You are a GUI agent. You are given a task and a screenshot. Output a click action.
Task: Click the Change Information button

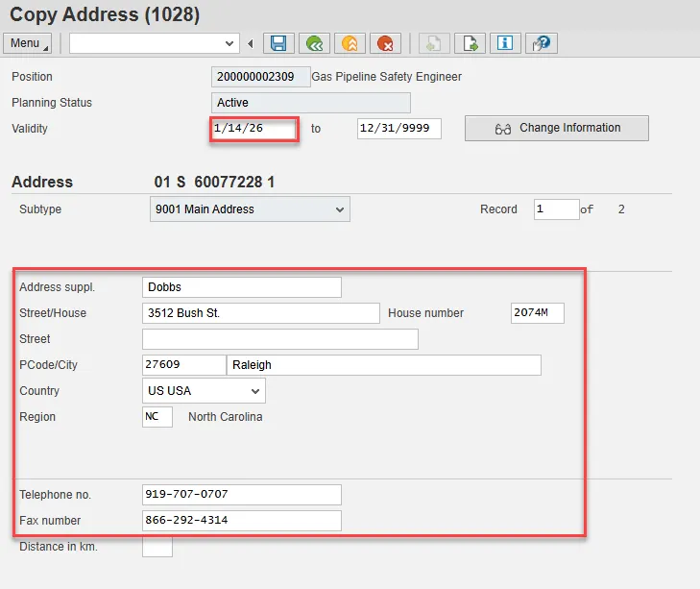coord(557,128)
